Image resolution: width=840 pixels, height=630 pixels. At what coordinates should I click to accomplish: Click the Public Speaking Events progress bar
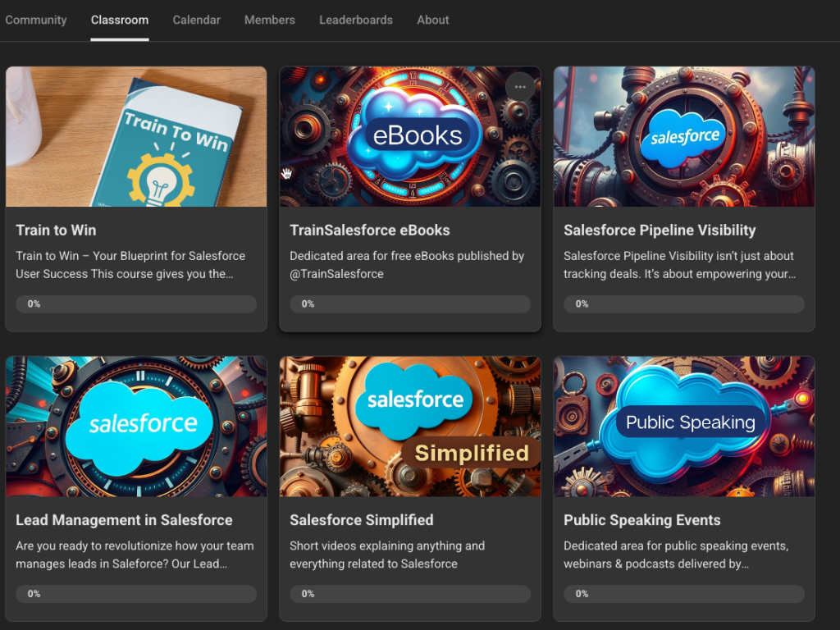(684, 594)
